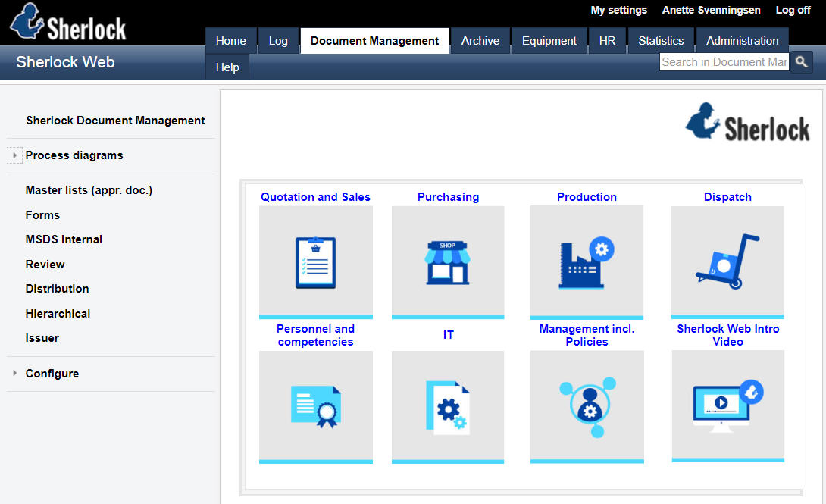The height and width of the screenshot is (504, 826).
Task: Open the IT document gears icon
Action: (x=448, y=407)
